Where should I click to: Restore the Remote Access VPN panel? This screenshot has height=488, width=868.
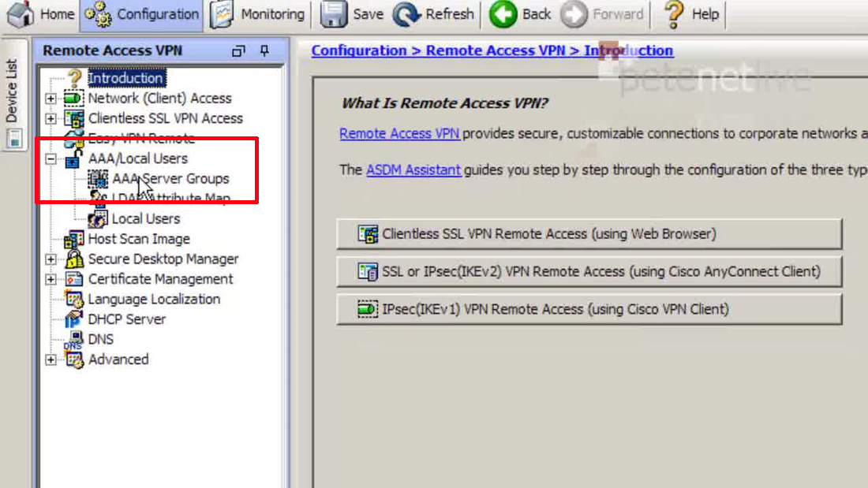(238, 51)
